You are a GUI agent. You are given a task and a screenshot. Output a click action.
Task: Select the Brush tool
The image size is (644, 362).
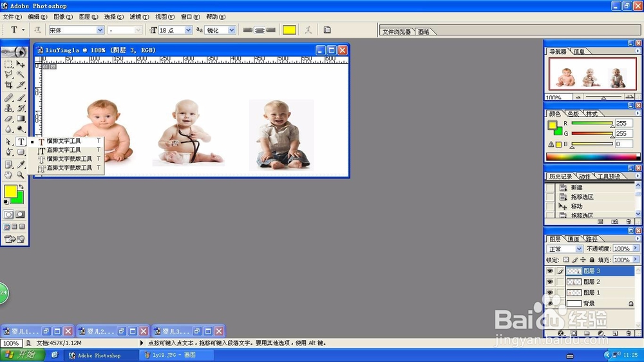(x=21, y=98)
